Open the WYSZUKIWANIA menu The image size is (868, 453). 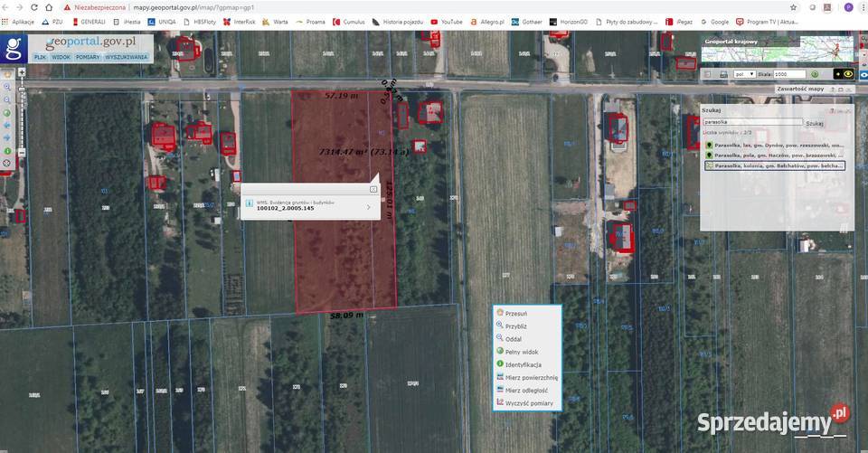[x=127, y=57]
